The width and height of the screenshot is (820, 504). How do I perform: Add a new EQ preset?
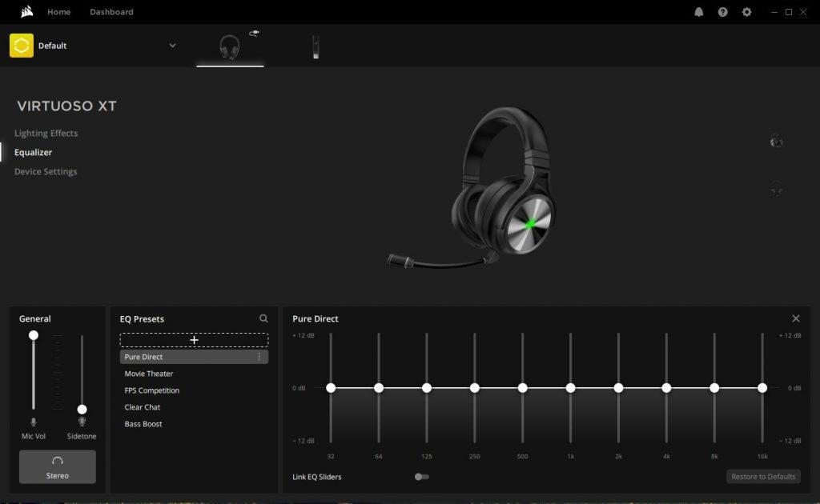194,340
